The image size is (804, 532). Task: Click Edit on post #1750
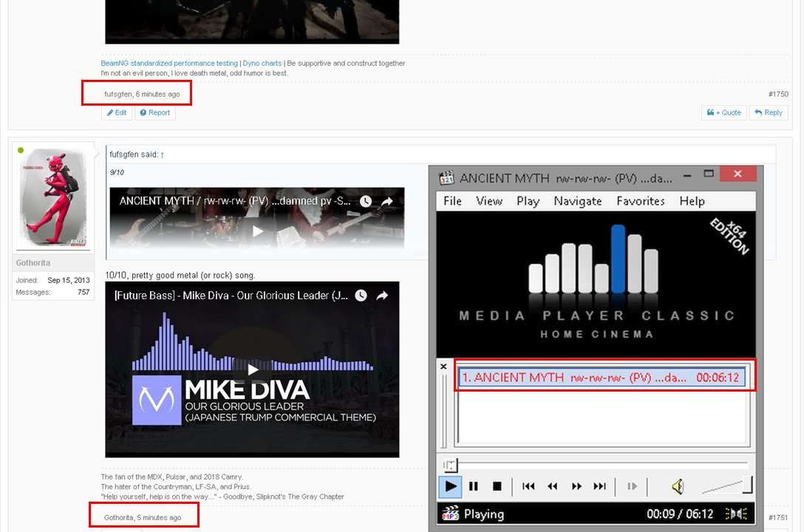pos(117,113)
